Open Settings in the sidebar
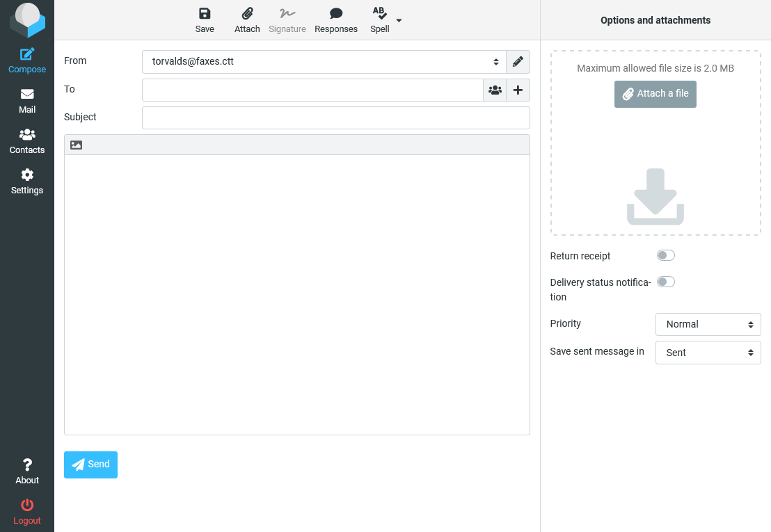Image resolution: width=771 pixels, height=532 pixels. 27,182
